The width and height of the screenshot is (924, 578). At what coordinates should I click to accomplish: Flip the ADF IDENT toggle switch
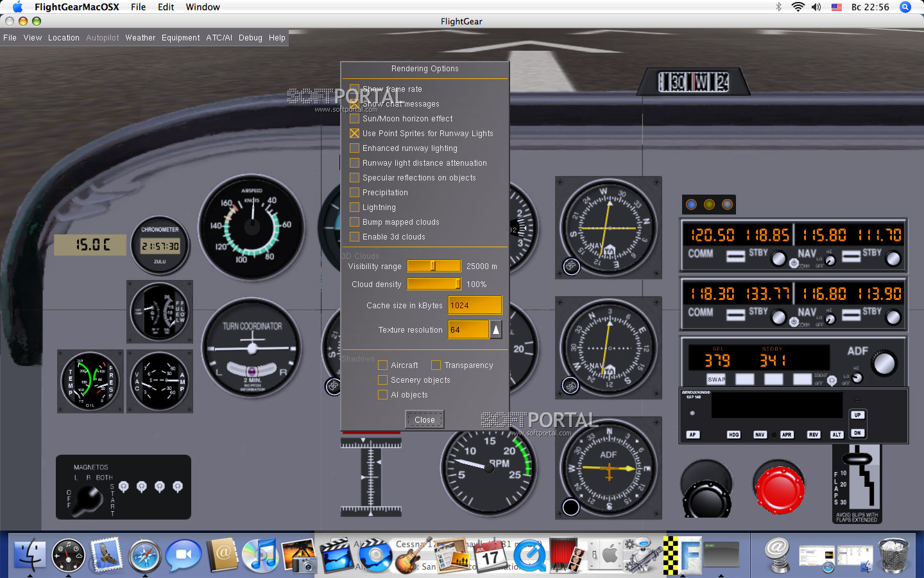tap(832, 380)
